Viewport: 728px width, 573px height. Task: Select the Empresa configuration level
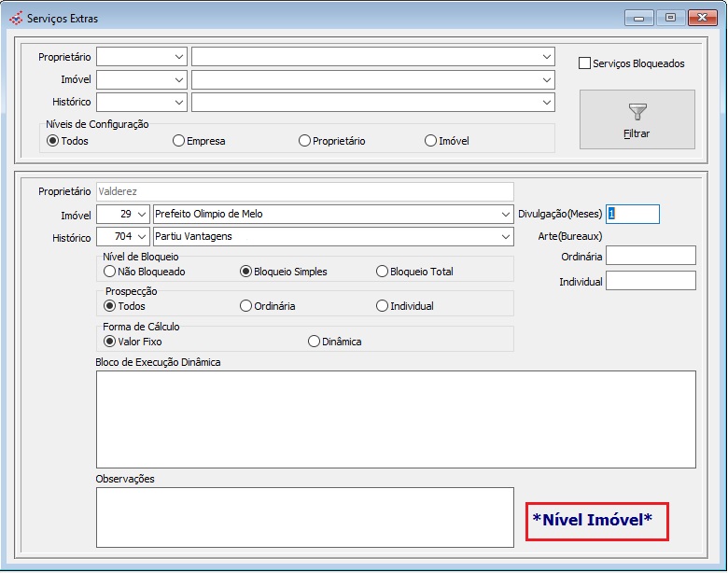[178, 141]
